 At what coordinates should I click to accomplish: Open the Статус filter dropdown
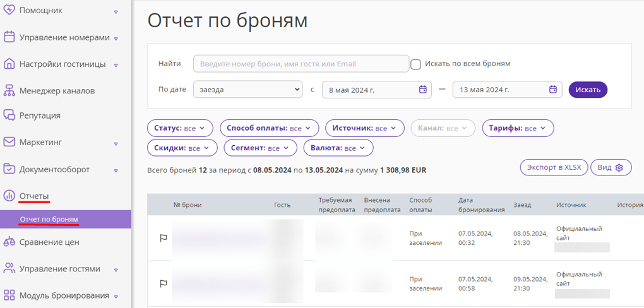[180, 128]
